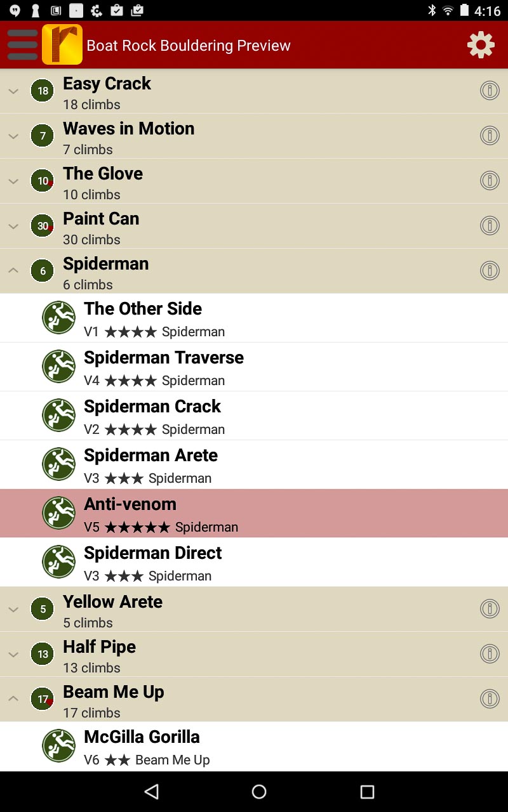Open info for the Spiderman boulder
The height and width of the screenshot is (812, 508).
click(x=490, y=271)
